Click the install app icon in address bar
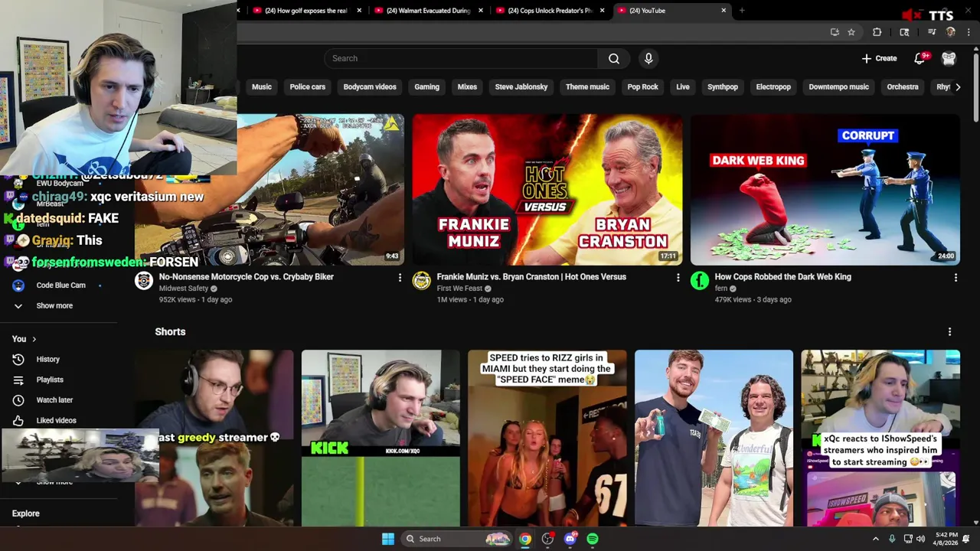This screenshot has width=980, height=551. click(x=835, y=32)
